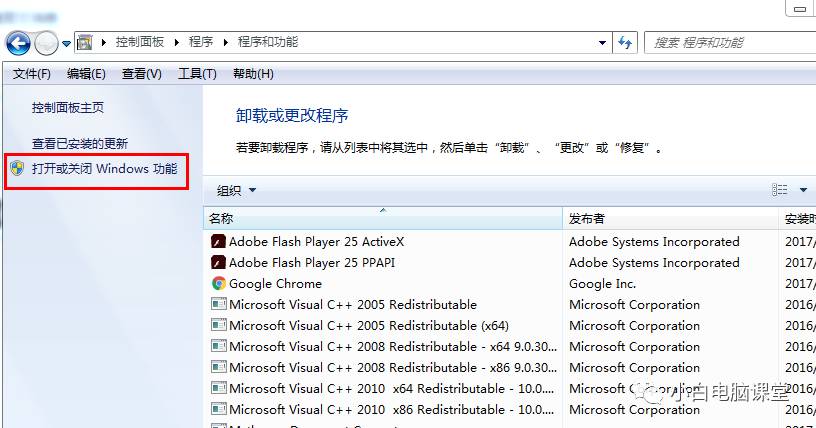Sort by the 安装时间 column header
Screen dimensions: 816x428
point(798,219)
